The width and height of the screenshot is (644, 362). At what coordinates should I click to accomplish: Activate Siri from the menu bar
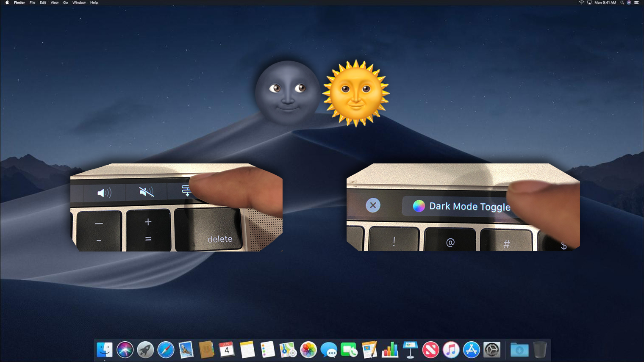pos(629,3)
